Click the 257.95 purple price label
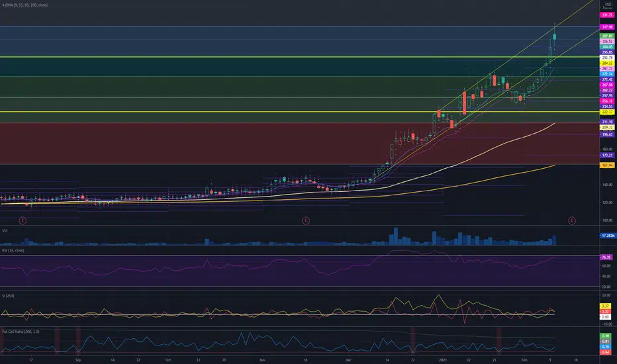This screenshot has width=617, height=364. point(607,95)
